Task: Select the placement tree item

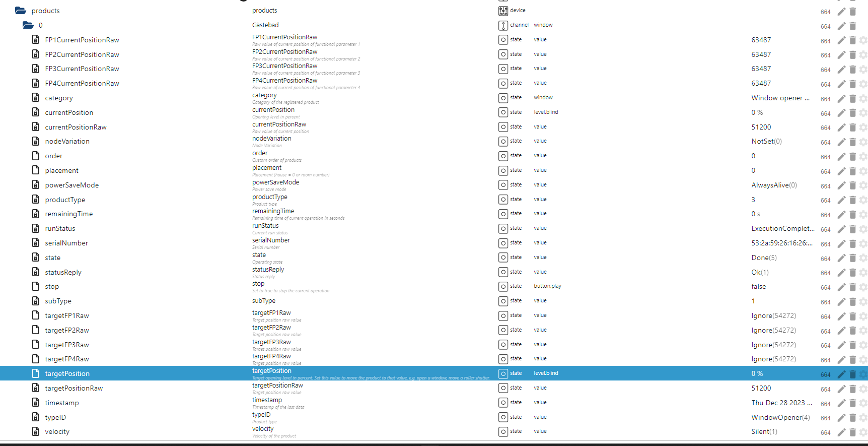Action: tap(62, 170)
